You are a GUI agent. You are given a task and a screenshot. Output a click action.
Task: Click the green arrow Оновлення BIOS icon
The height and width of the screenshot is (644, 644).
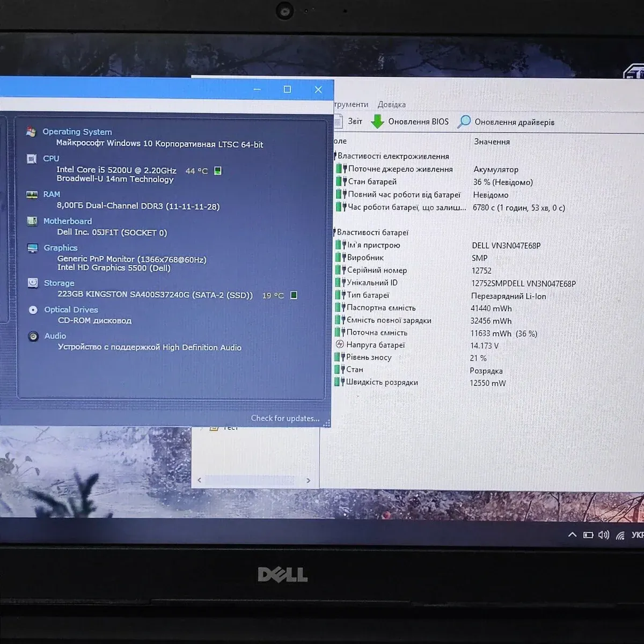coord(378,122)
